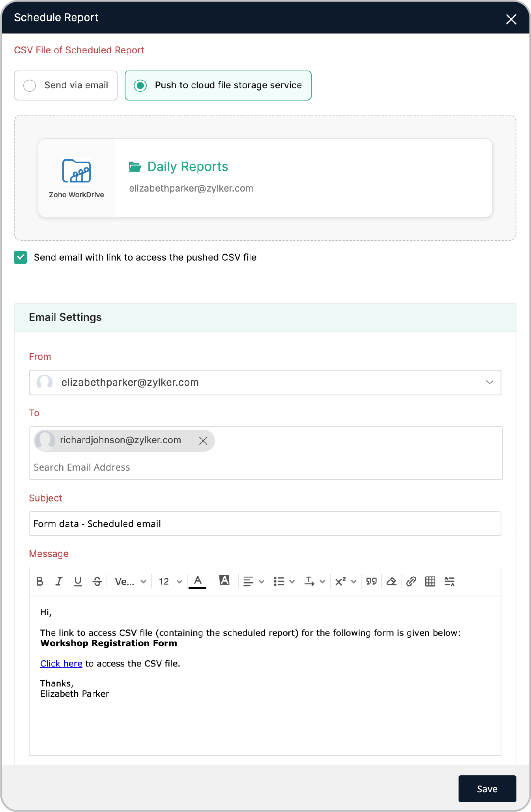
Task: Click the last icon in the message toolbar
Action: (x=450, y=581)
